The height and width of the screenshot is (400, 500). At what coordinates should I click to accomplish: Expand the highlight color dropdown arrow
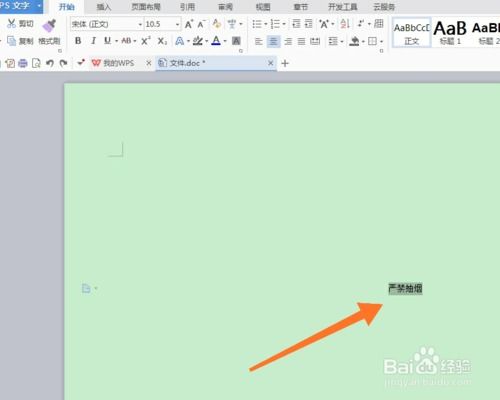[x=207, y=41]
